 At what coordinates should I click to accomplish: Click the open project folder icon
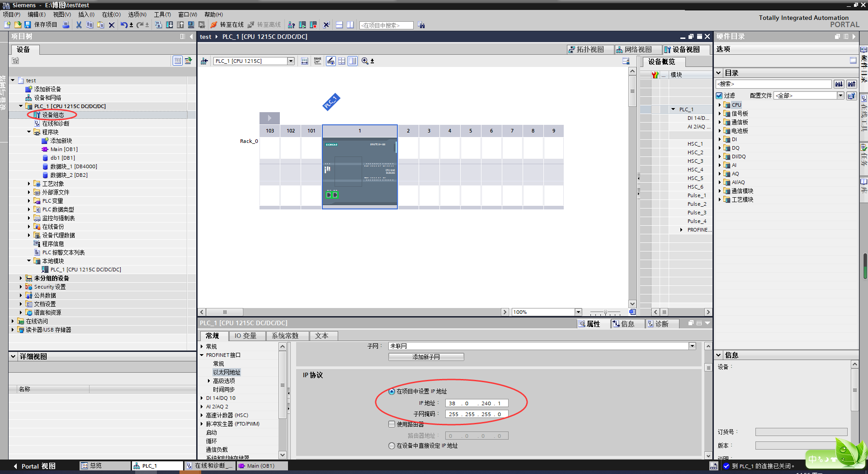click(x=18, y=25)
